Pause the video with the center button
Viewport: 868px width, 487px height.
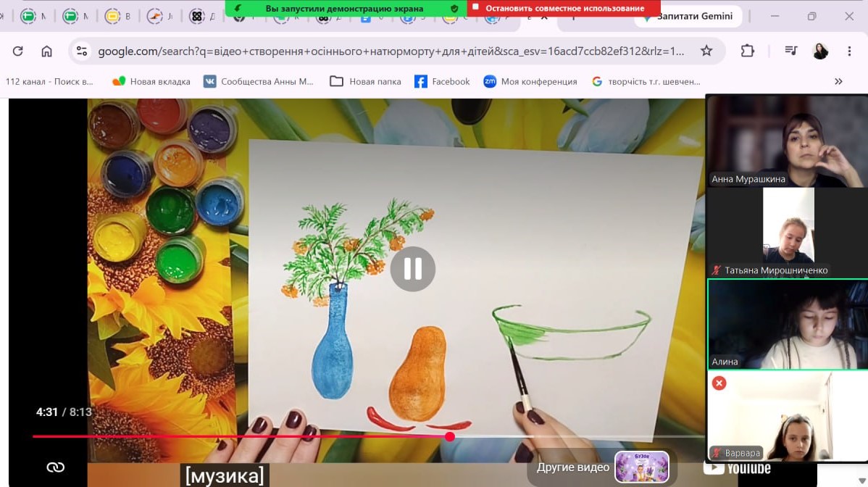click(x=412, y=269)
